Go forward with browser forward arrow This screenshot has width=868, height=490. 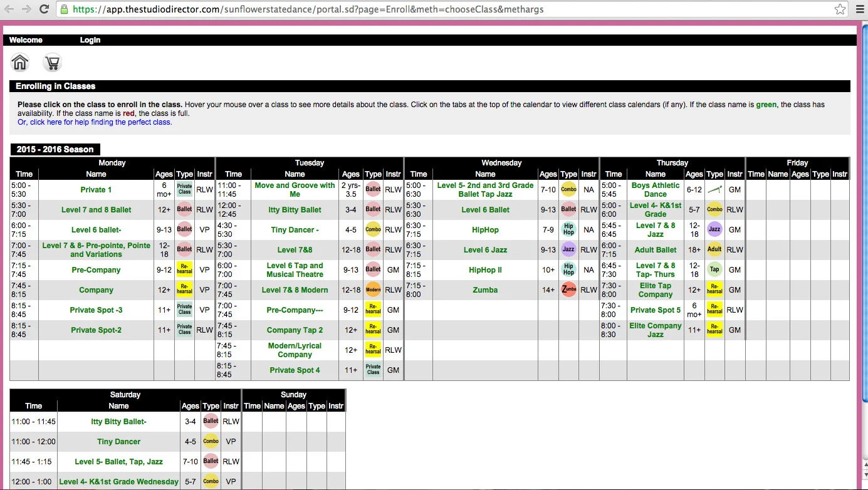click(x=26, y=9)
